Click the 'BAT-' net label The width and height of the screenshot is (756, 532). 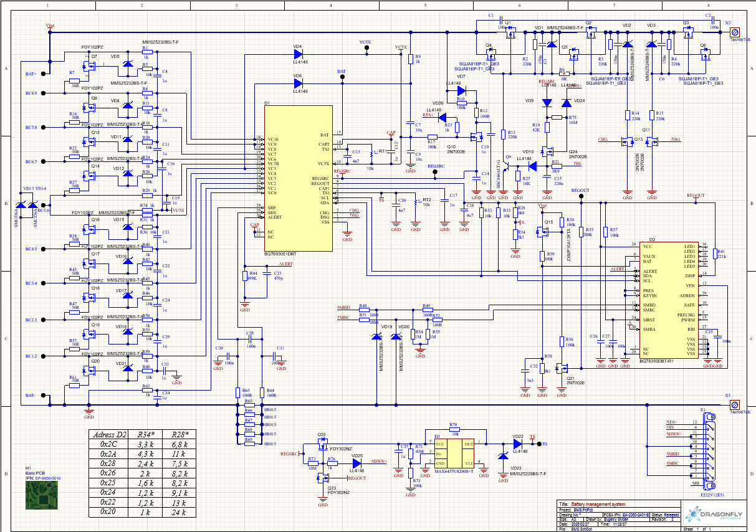[31, 395]
